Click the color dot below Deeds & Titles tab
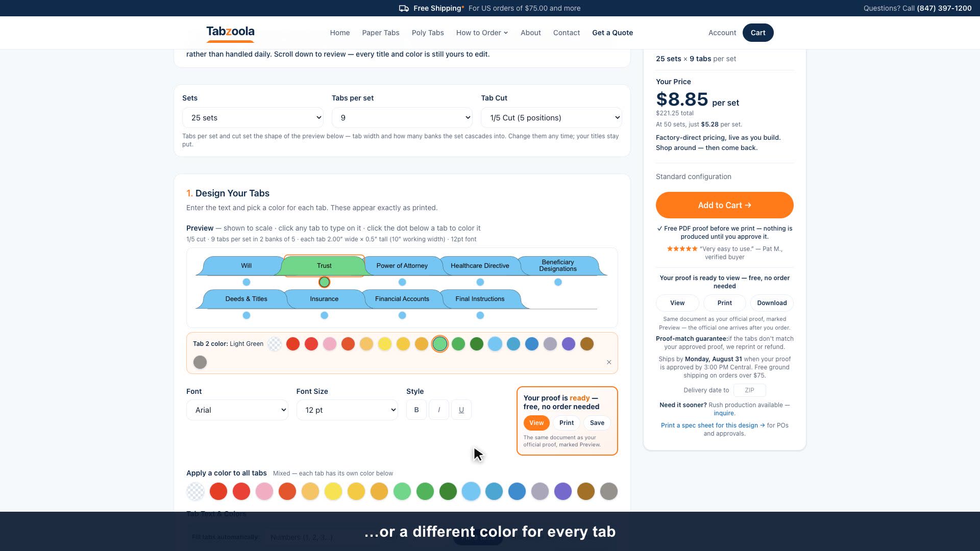 point(247,315)
